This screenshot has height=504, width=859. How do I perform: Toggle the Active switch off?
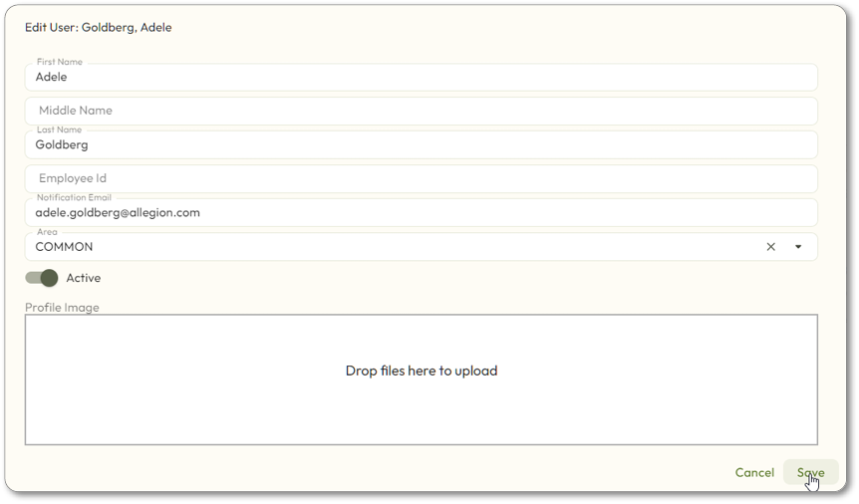coord(42,278)
